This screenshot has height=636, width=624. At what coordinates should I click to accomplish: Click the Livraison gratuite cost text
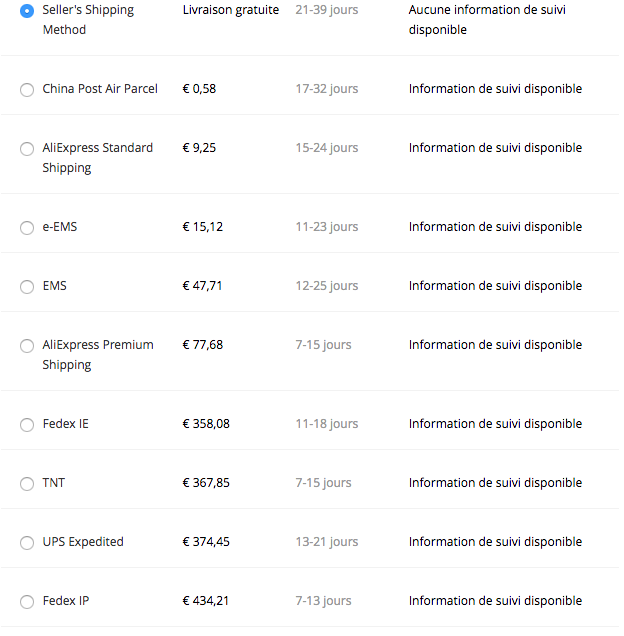[231, 10]
